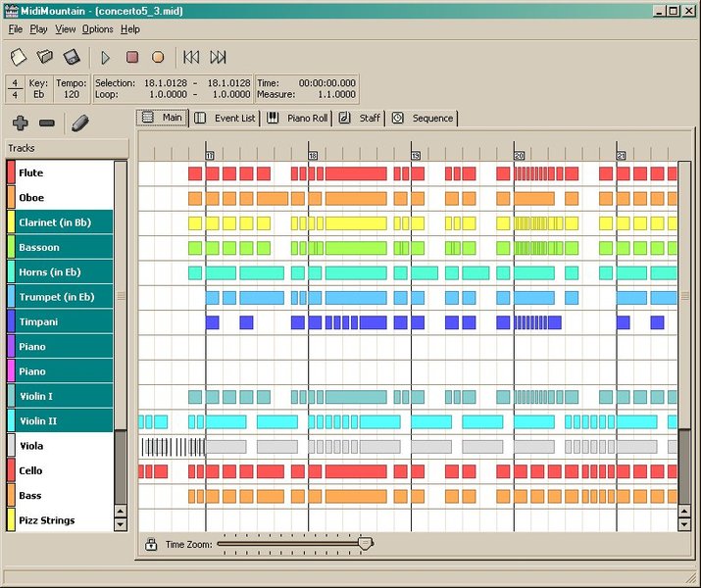Click measure 20 marker in the ruler
The height and width of the screenshot is (588, 701).
pos(519,156)
